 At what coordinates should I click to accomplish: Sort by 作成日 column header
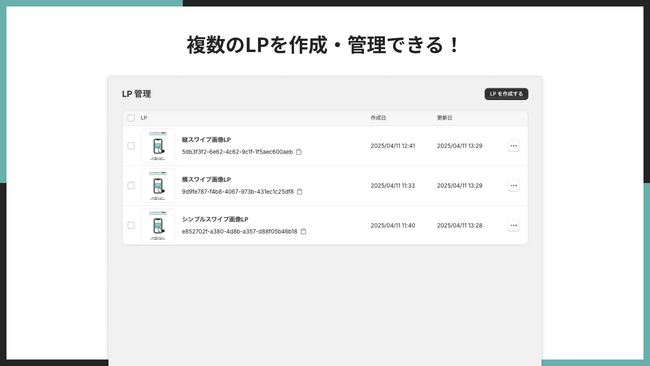[x=378, y=118]
